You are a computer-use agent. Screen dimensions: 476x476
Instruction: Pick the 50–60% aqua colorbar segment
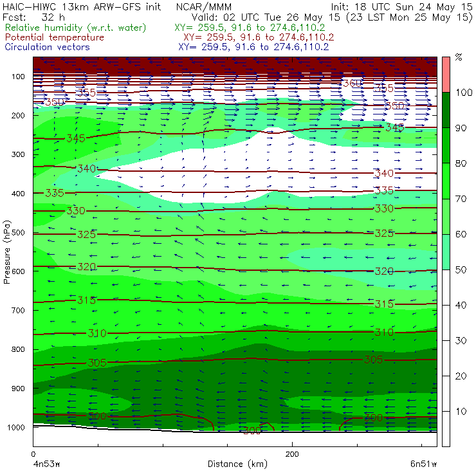[446, 252]
